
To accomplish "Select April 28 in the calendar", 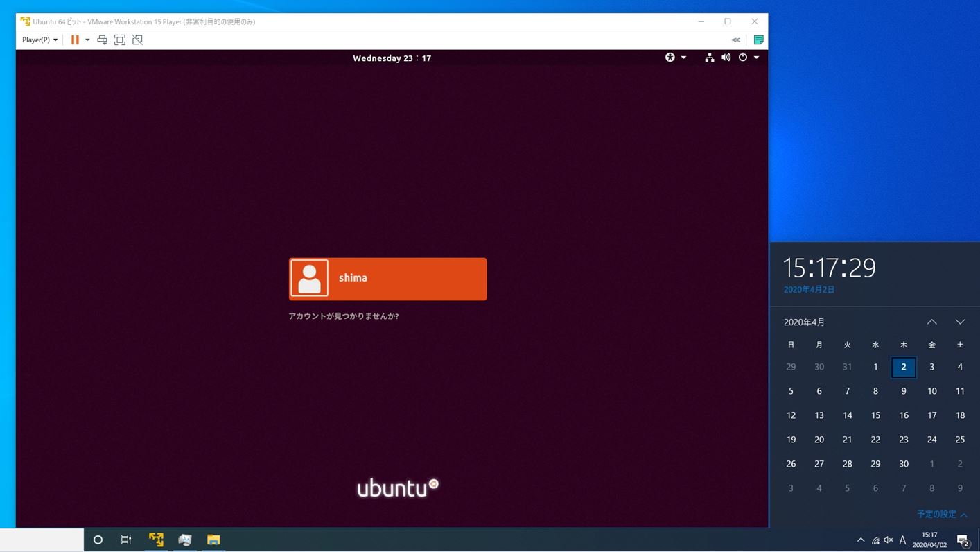I will point(847,464).
